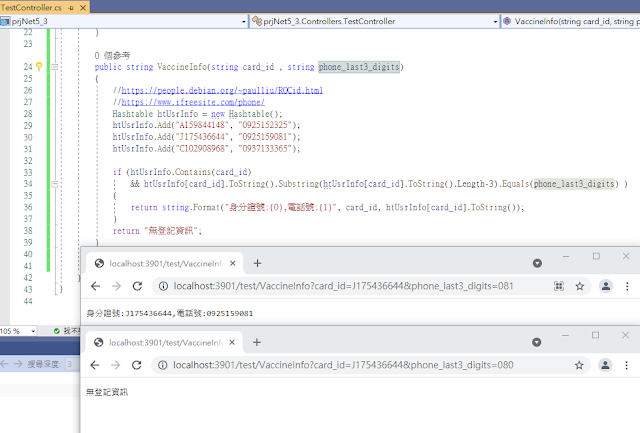
Task: Focus upper browser address bar ending digits=081
Action: point(343,286)
